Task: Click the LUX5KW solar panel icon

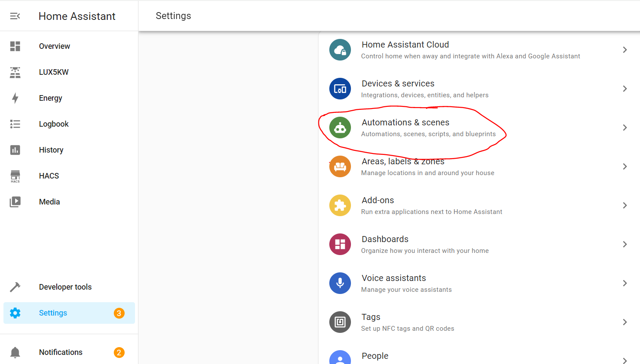Action: (15, 72)
